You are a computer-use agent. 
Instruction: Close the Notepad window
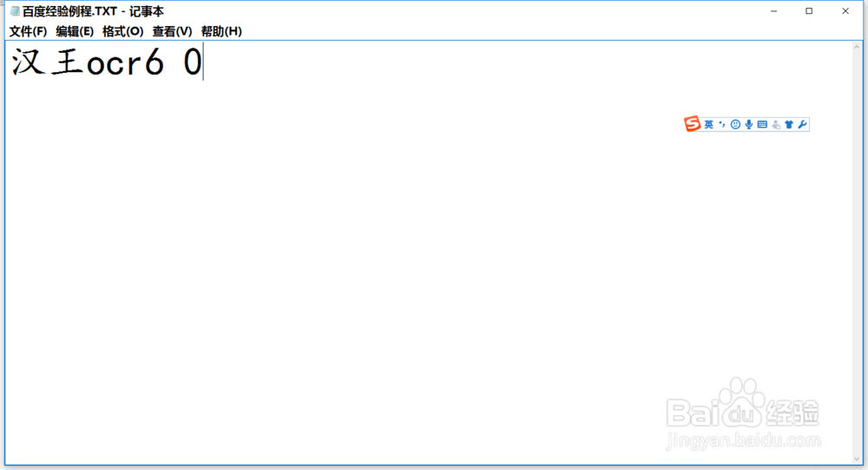point(845,11)
